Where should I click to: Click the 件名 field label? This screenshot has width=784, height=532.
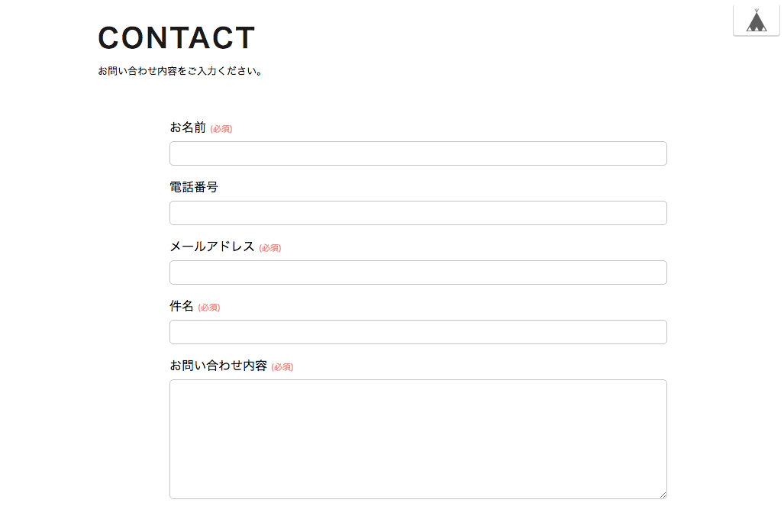[182, 306]
